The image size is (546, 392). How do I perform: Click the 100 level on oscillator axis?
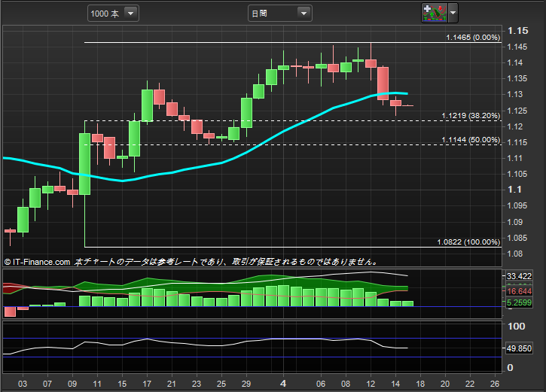(517, 327)
